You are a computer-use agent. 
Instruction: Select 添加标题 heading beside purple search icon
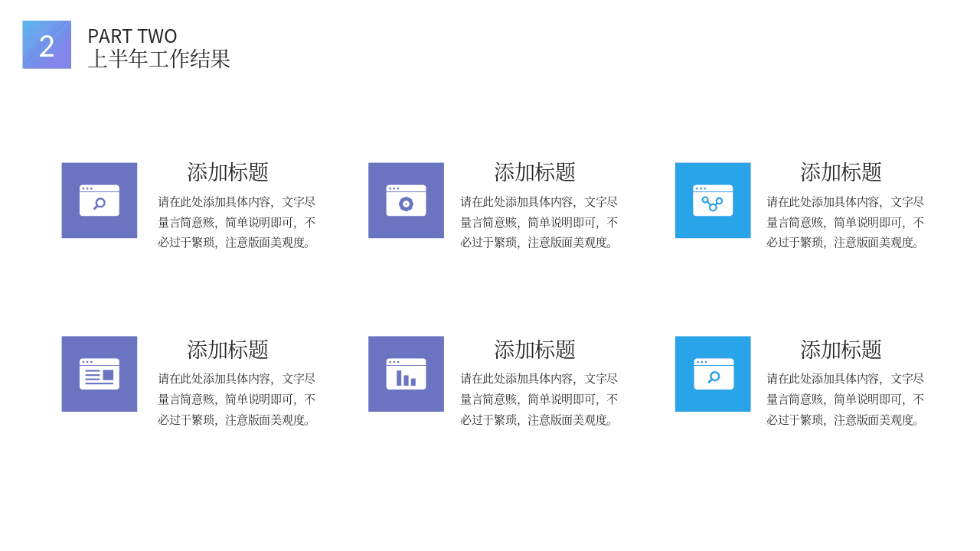click(x=228, y=172)
